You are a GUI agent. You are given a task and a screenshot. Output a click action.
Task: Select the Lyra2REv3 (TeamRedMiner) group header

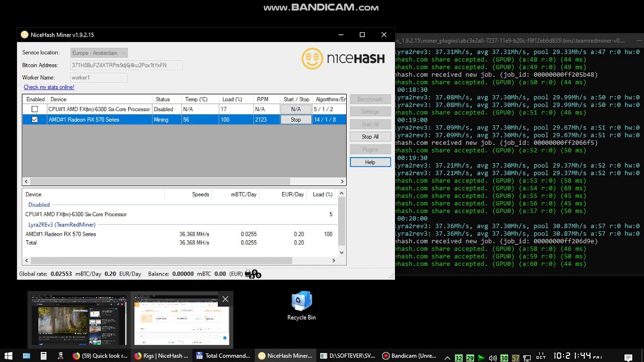click(62, 225)
